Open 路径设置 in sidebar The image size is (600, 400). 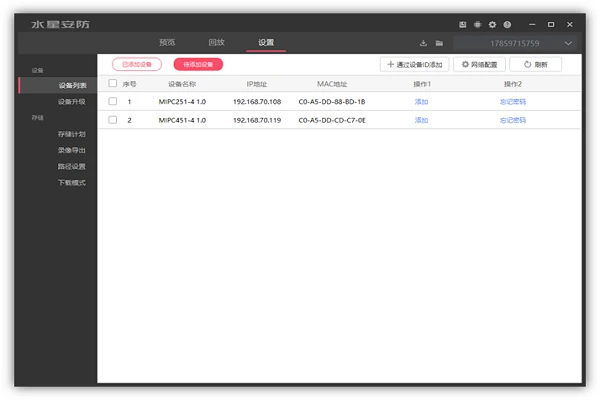pyautogui.click(x=71, y=167)
